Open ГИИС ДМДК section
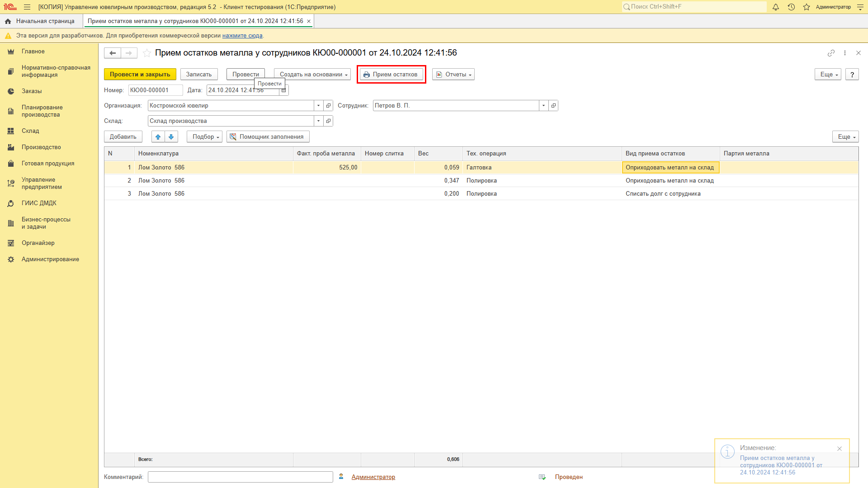 39,203
